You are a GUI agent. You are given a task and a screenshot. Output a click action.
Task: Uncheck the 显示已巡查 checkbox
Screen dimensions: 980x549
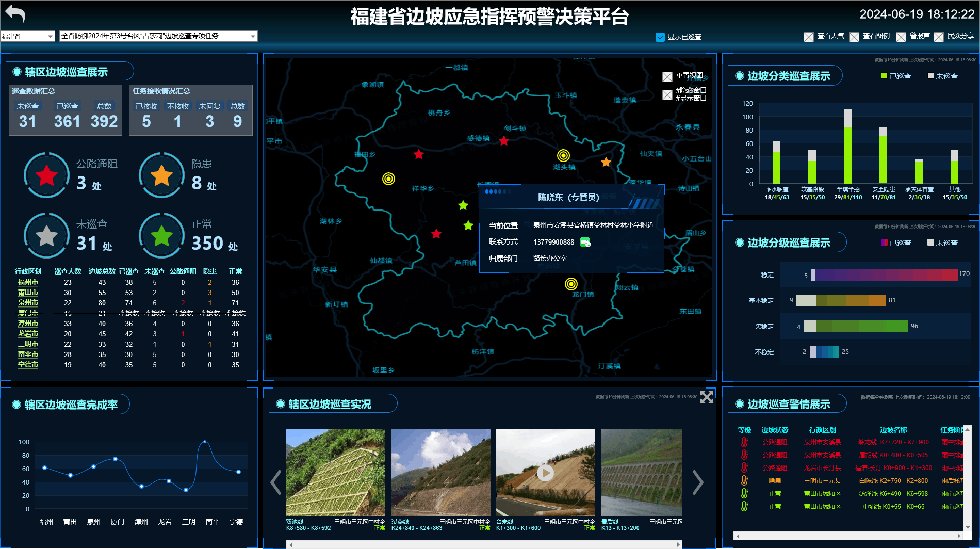click(660, 37)
